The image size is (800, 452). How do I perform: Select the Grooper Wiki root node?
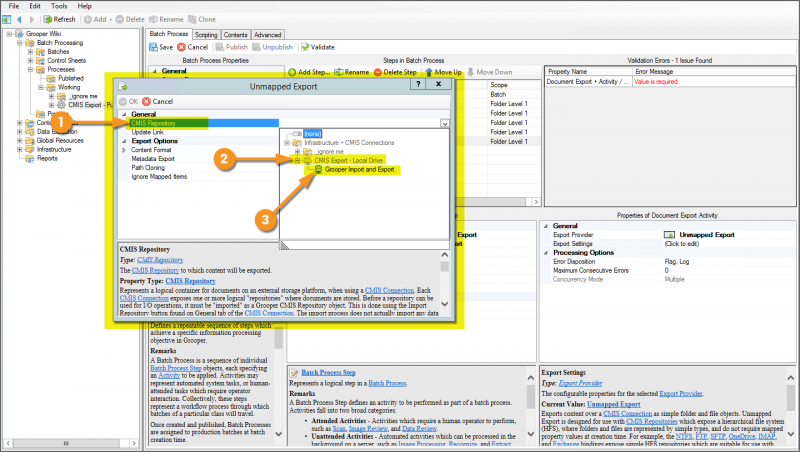43,34
